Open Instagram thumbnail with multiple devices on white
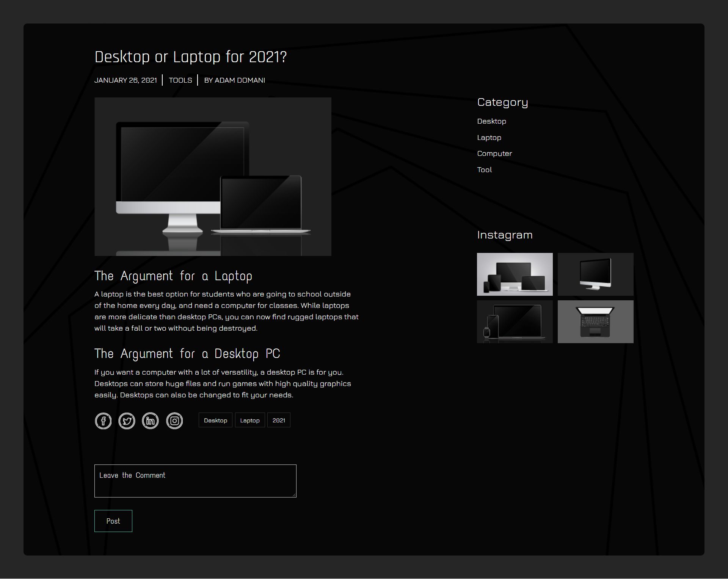Image resolution: width=728 pixels, height=579 pixels. pyautogui.click(x=515, y=274)
